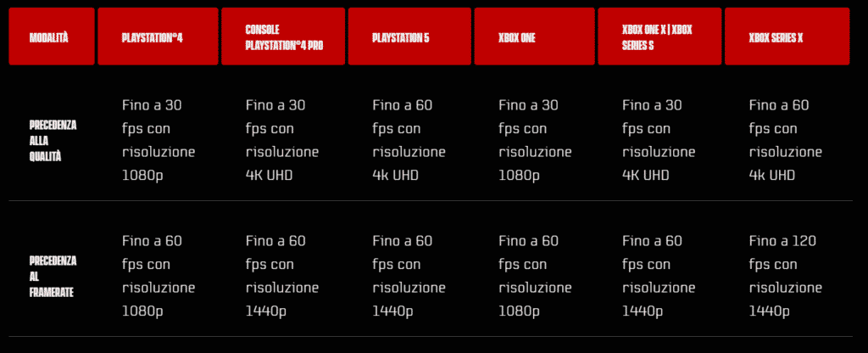Select Xbox One framerate cell, 60 fps 1080p
Viewport: 868px width, 353px height.
tap(535, 276)
